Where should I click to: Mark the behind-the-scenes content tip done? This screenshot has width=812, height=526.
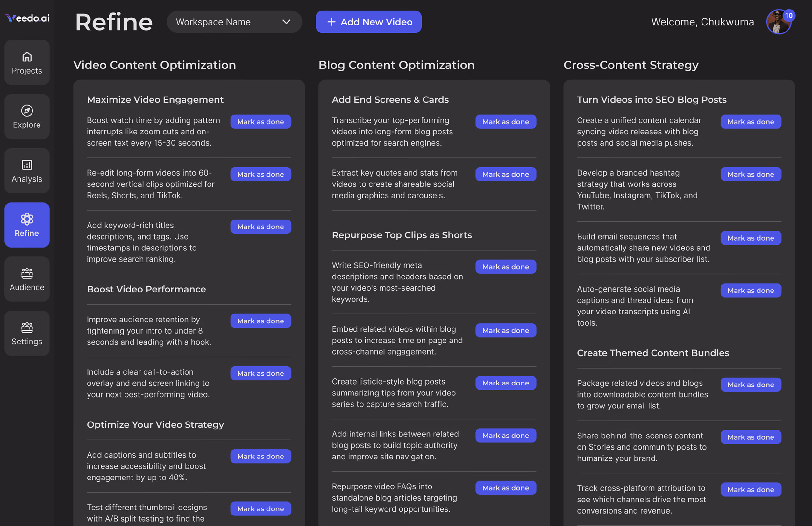point(751,437)
